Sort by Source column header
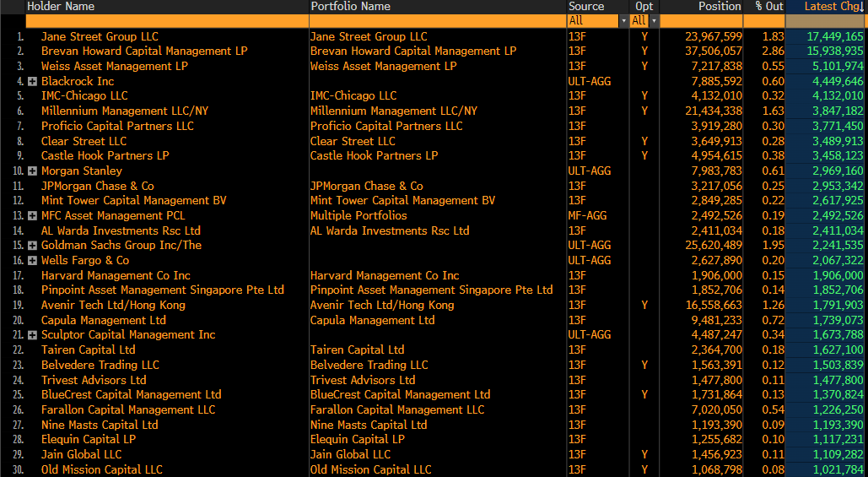This screenshot has height=477, width=868. pyautogui.click(x=586, y=7)
